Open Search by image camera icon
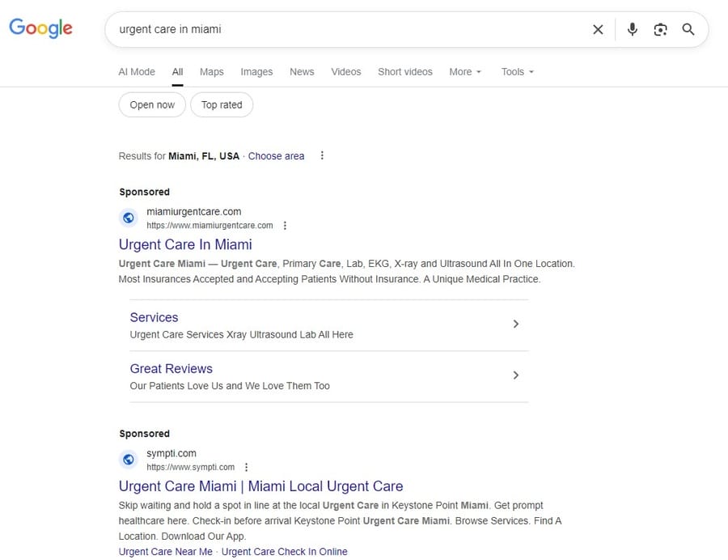The image size is (728, 560). tap(661, 29)
